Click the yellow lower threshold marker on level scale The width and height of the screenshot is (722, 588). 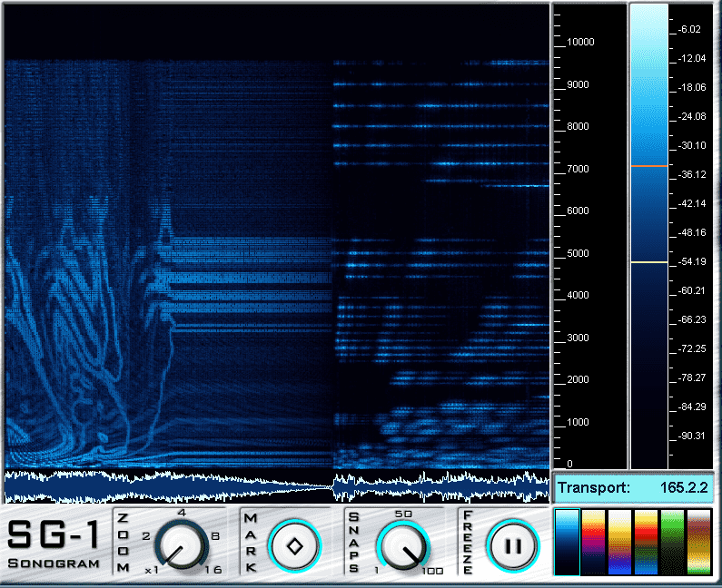click(649, 262)
